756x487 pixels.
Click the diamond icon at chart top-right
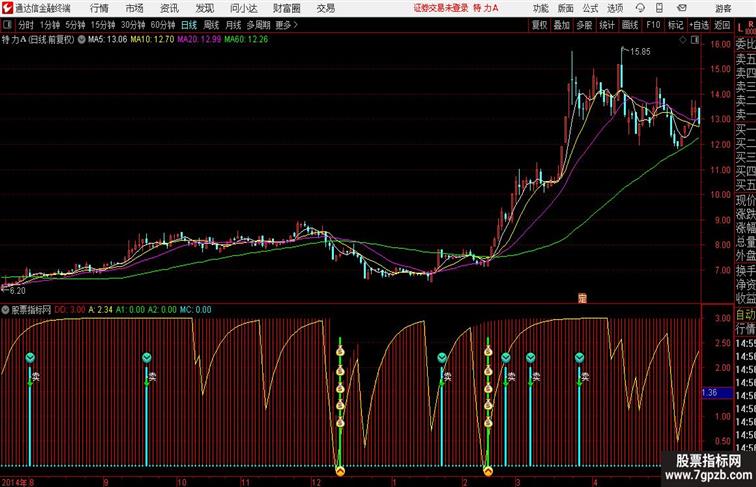coord(683,40)
